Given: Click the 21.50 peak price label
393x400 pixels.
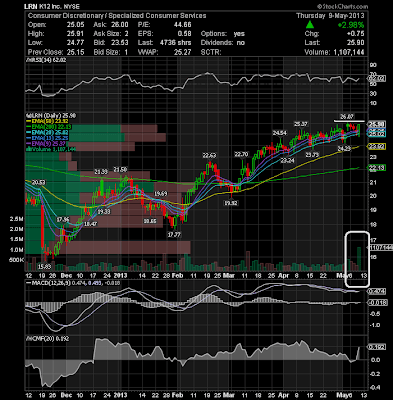Looking at the screenshot, I should pyautogui.click(x=121, y=170).
